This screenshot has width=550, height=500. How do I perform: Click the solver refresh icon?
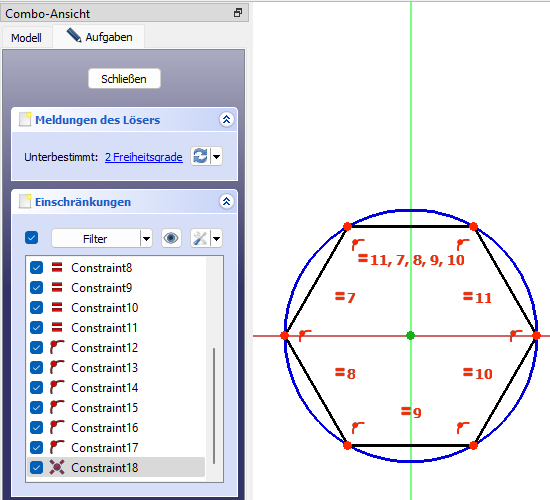(200, 156)
